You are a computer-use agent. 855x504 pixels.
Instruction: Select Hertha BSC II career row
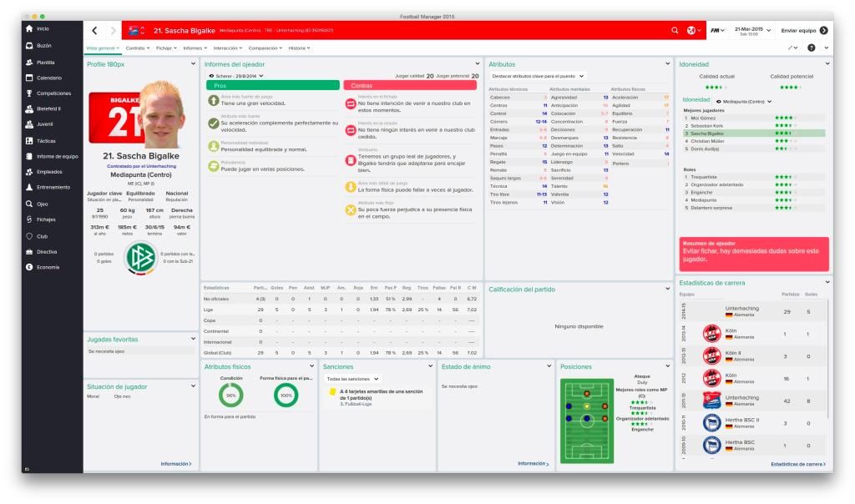click(x=754, y=423)
